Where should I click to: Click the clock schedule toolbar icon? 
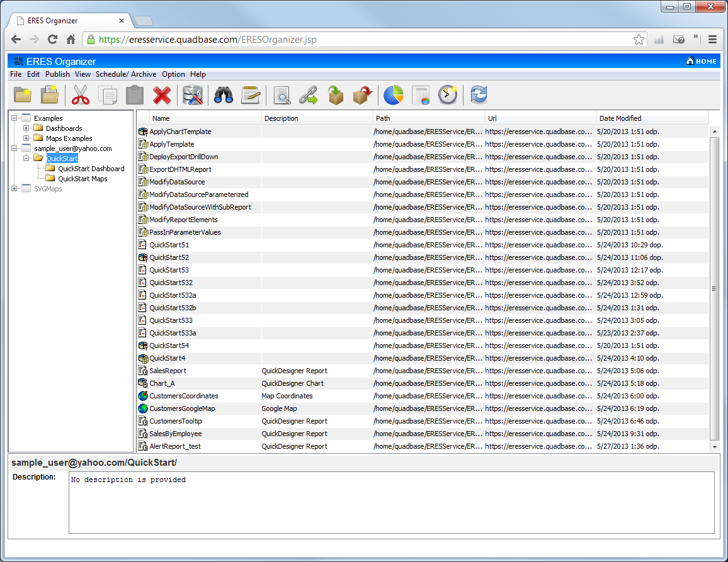pyautogui.click(x=448, y=95)
